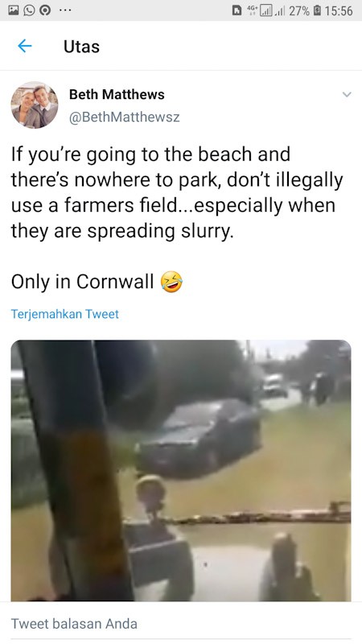Tap the WhatsApp notification icon
The width and height of the screenshot is (362, 644).
[x=30, y=10]
